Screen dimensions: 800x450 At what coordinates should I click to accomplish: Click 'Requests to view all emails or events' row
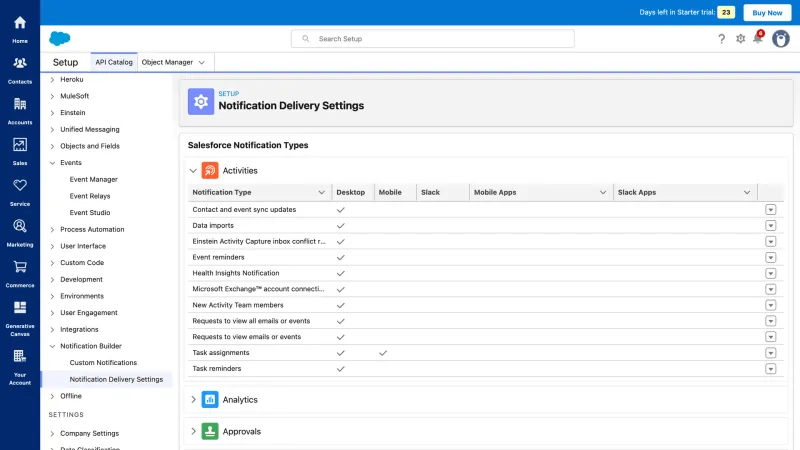pyautogui.click(x=485, y=321)
